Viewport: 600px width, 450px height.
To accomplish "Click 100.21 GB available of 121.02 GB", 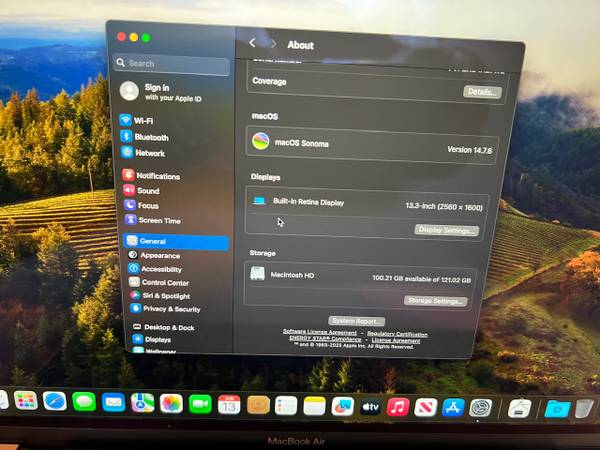I will pos(422,279).
